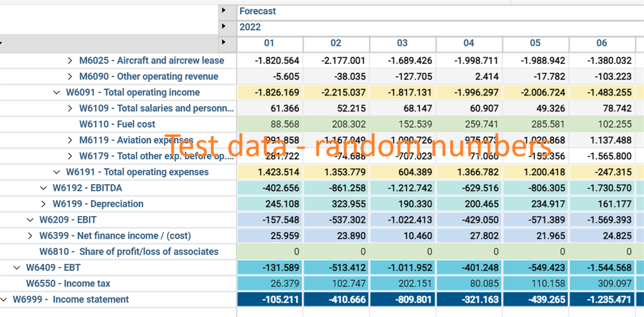The height and width of the screenshot is (317, 644).
Task: Click the arrow beside the 2022 header
Action: pyautogui.click(x=224, y=26)
